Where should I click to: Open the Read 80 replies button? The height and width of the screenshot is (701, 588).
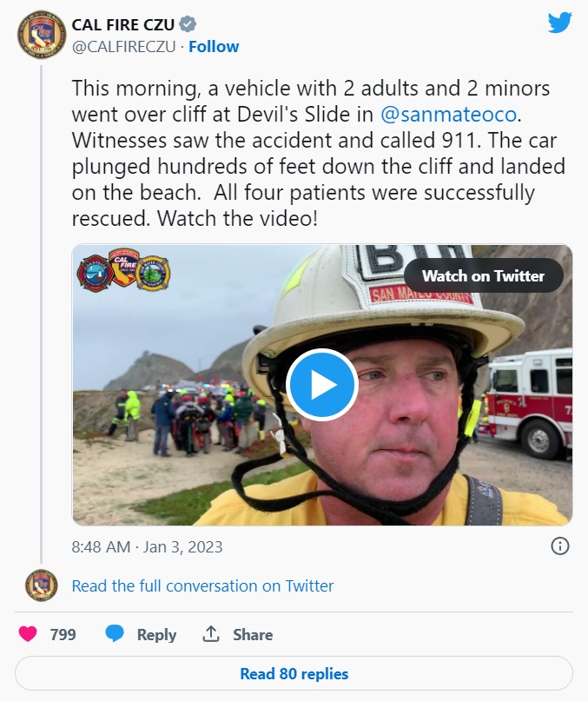[x=294, y=673]
